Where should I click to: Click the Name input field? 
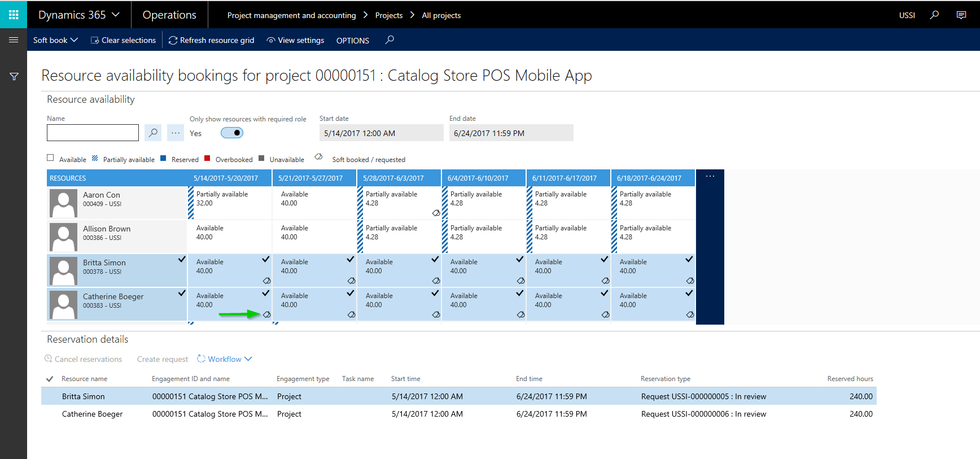tap(93, 133)
